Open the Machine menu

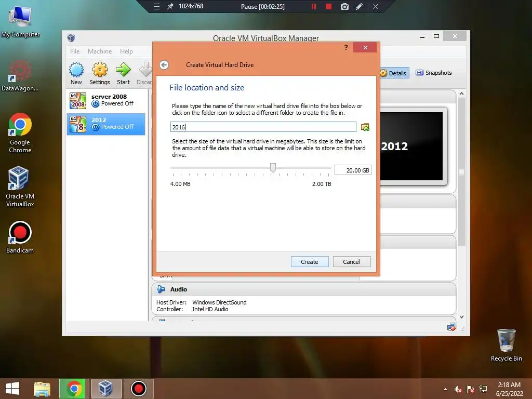[100, 51]
